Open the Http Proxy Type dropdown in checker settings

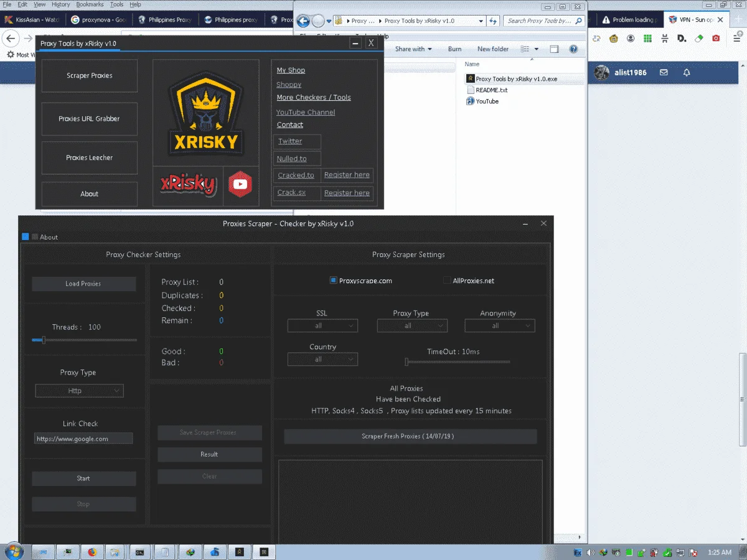click(80, 391)
